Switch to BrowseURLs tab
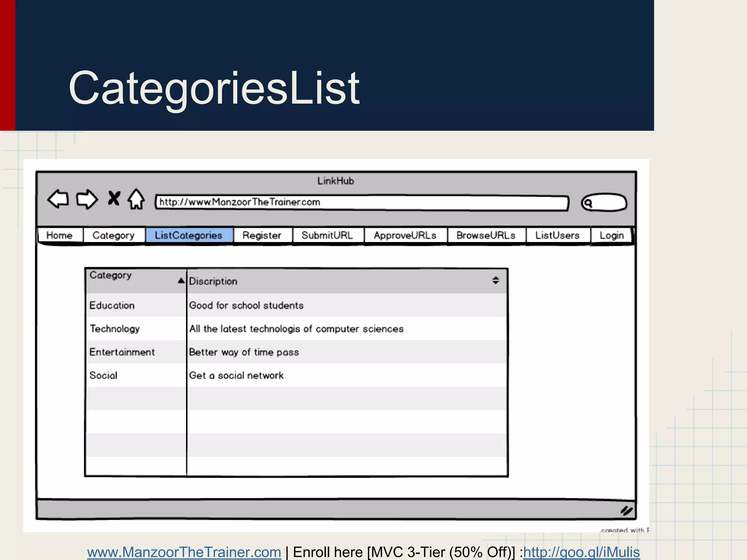The image size is (747, 560). [486, 236]
